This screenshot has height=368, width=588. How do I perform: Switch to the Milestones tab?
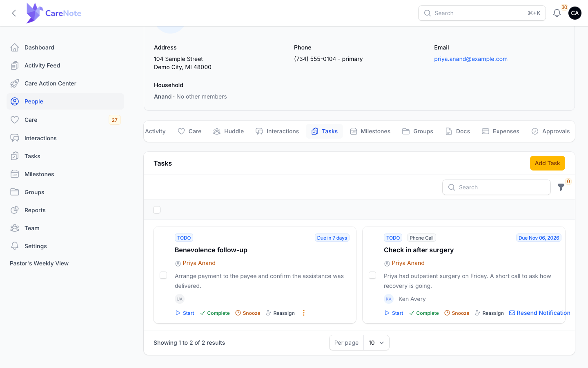coord(370,131)
